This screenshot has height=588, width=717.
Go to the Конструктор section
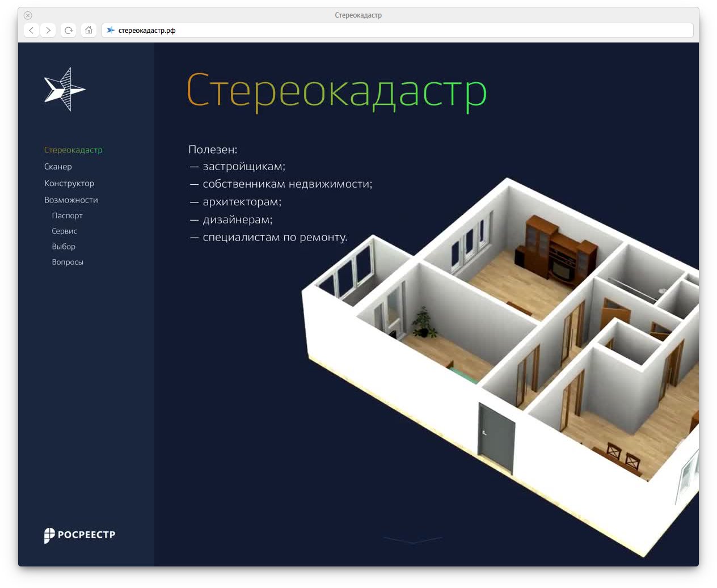(x=69, y=183)
